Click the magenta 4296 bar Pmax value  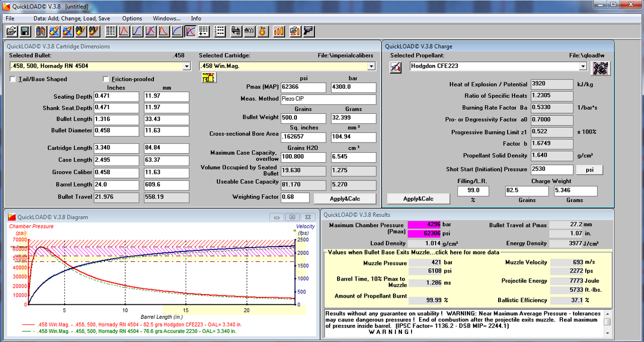point(425,225)
